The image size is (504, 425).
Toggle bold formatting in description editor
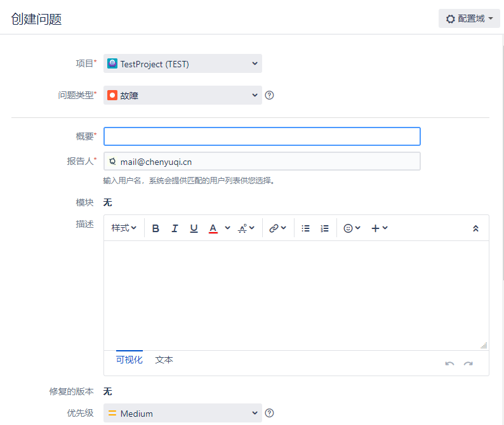tap(156, 228)
